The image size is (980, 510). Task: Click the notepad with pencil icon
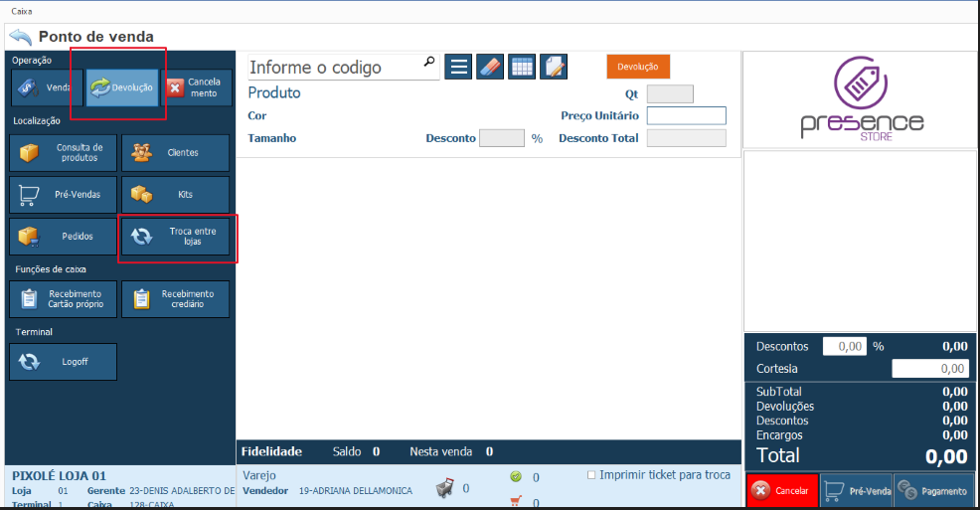554,67
